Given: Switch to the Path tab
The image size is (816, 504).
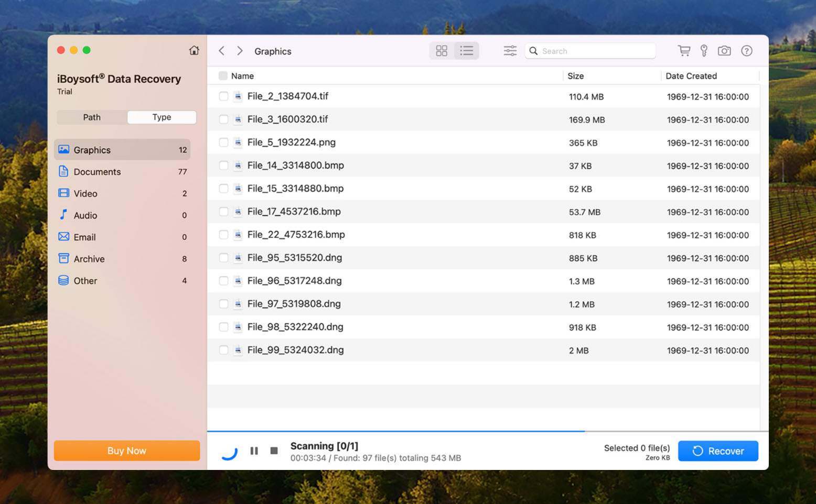Looking at the screenshot, I should point(92,117).
